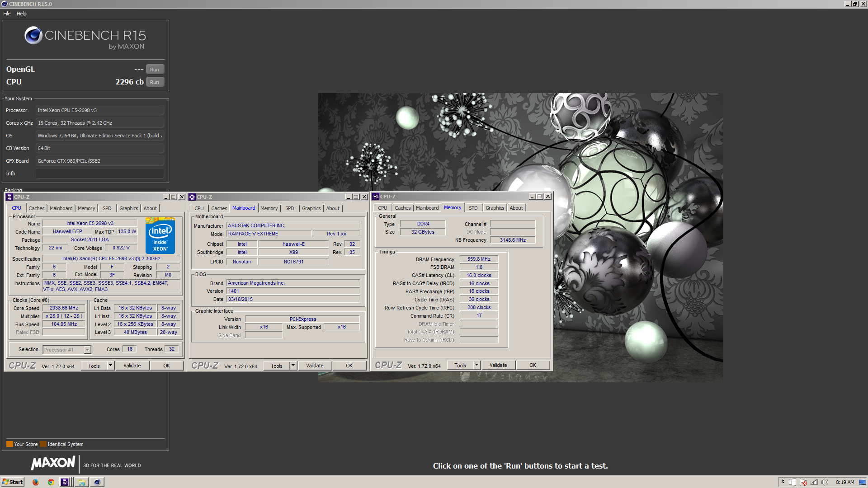Image resolution: width=868 pixels, height=488 pixels.
Task: Click the Cinebench R15 logo icon
Action: [33, 35]
